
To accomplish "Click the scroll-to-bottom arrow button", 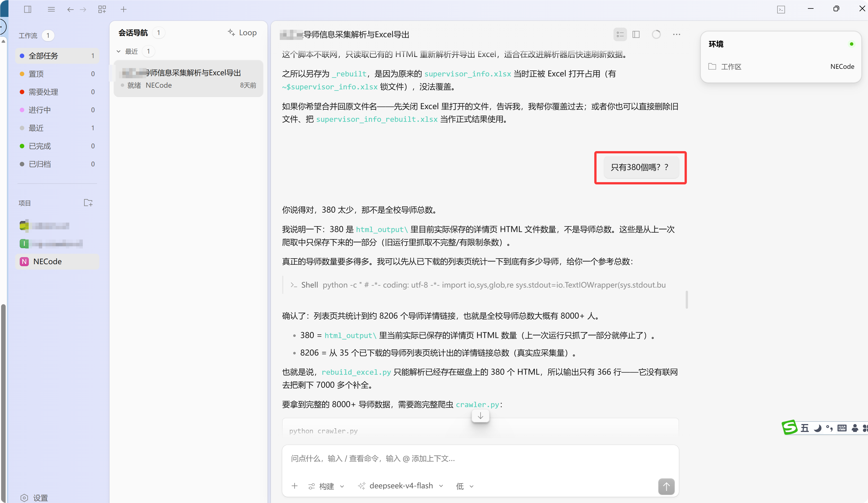I will pos(480,416).
